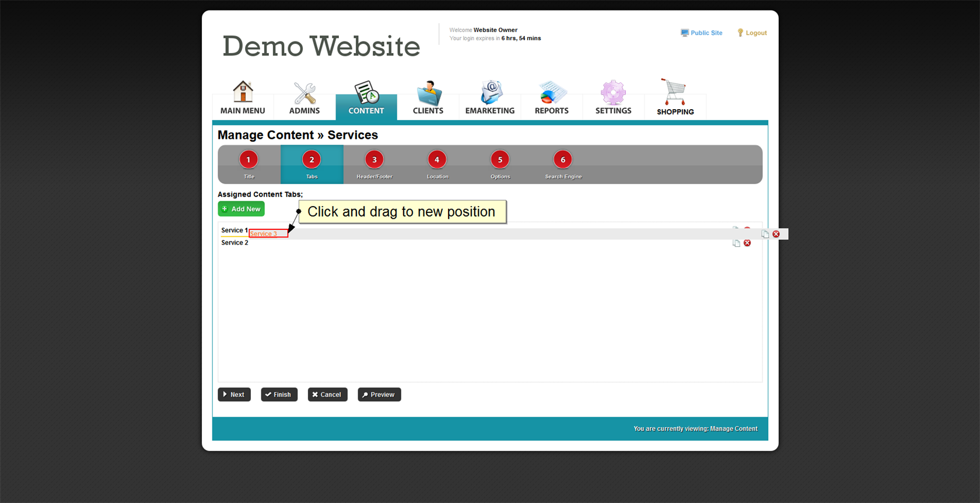Image resolution: width=980 pixels, height=503 pixels.
Task: Switch to step 6 Search Engine
Action: click(563, 164)
